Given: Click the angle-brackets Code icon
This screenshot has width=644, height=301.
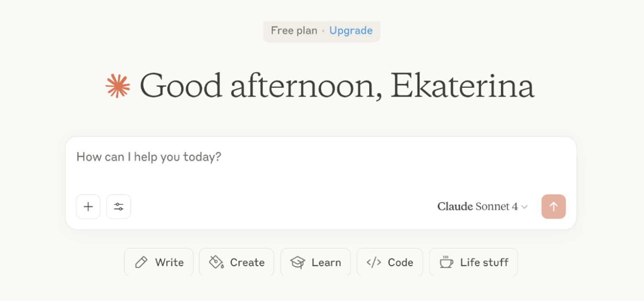Looking at the screenshot, I should (x=374, y=262).
